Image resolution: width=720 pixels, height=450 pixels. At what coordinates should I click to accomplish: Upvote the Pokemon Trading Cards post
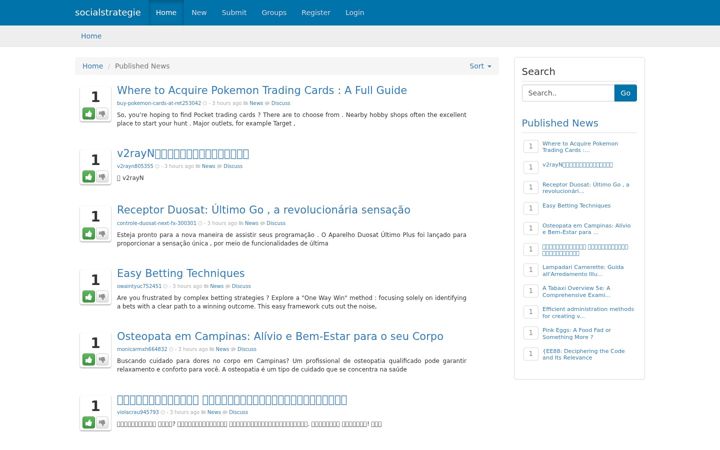click(x=89, y=113)
